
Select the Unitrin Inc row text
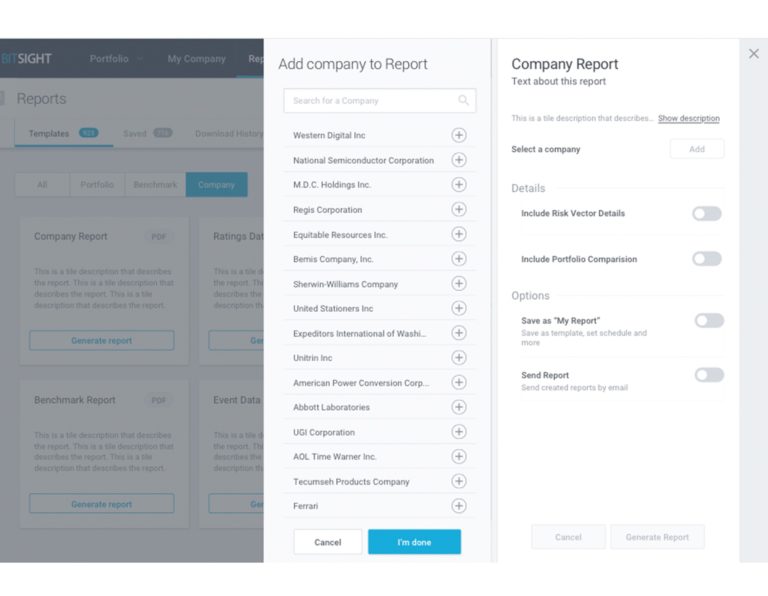[x=312, y=358]
